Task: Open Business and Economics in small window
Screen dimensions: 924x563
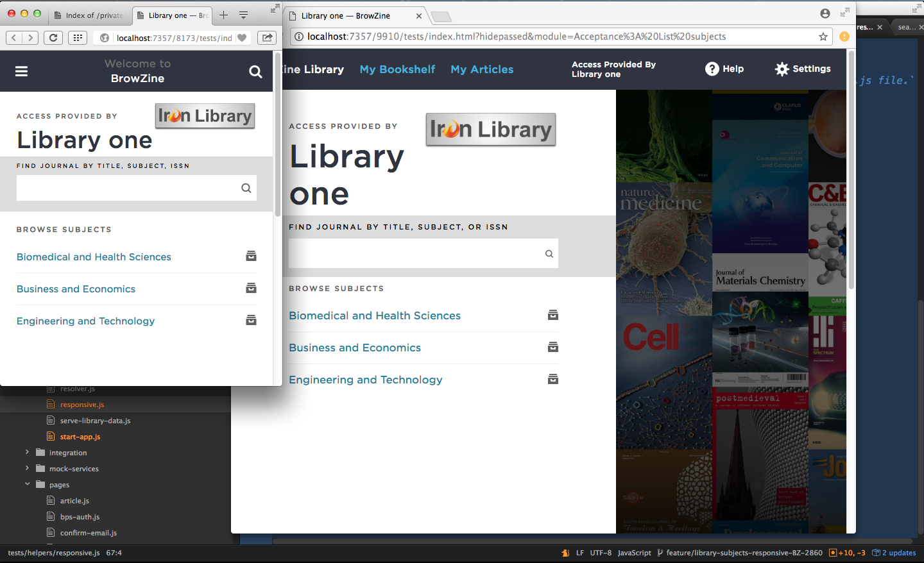Action: point(76,289)
